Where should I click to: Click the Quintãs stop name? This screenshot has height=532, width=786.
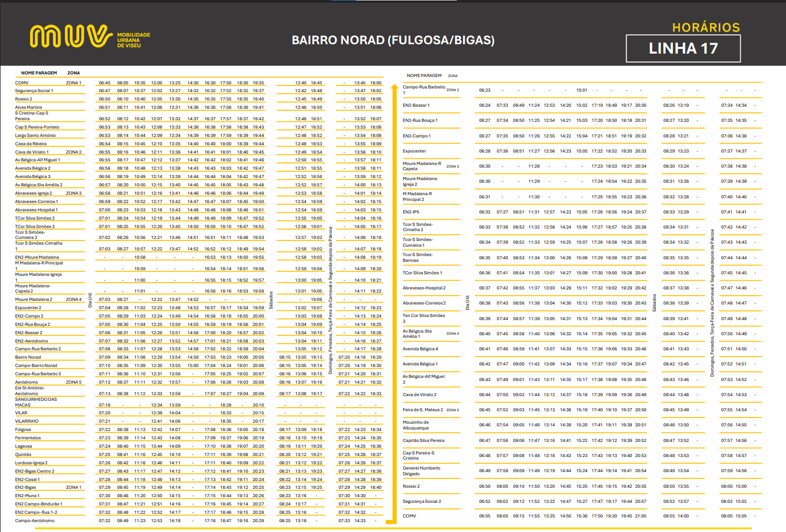click(23, 454)
